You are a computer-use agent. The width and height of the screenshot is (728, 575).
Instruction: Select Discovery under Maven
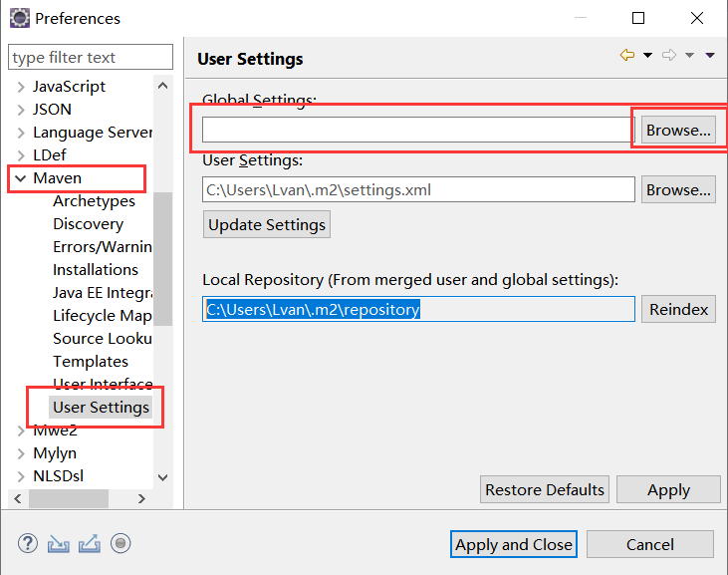coord(89,224)
